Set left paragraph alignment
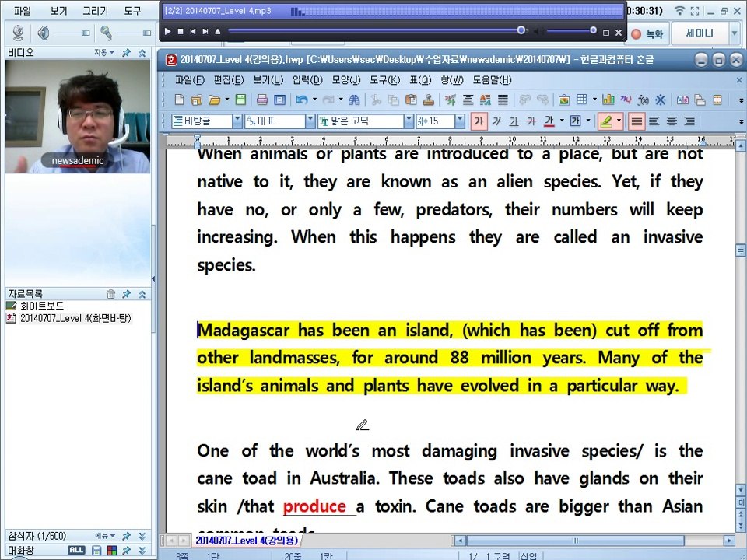The height and width of the screenshot is (560, 747). coord(654,121)
